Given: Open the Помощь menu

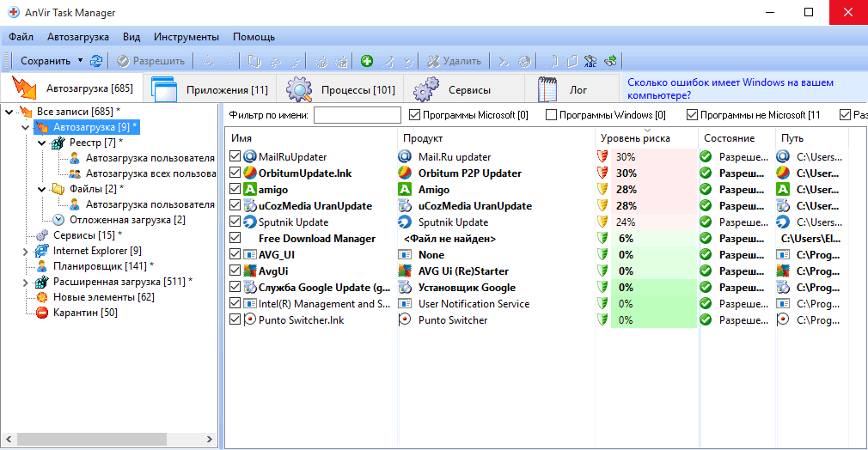Looking at the screenshot, I should click(254, 37).
